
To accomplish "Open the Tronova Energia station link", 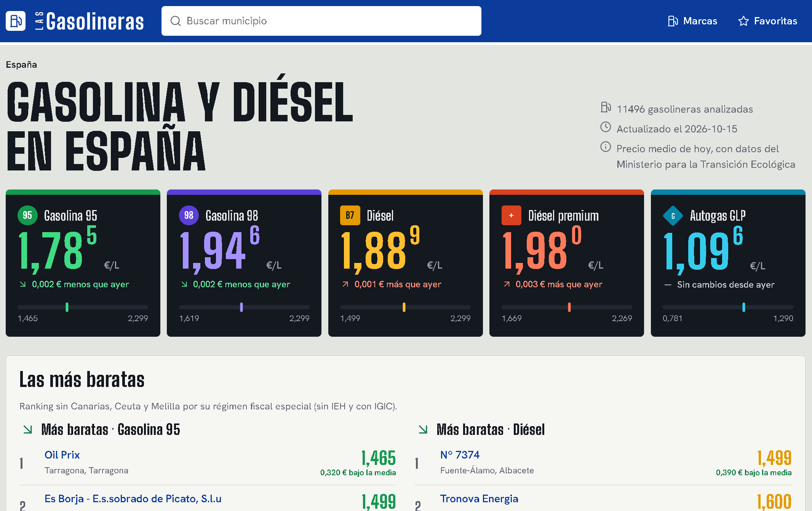I will pos(479,498).
